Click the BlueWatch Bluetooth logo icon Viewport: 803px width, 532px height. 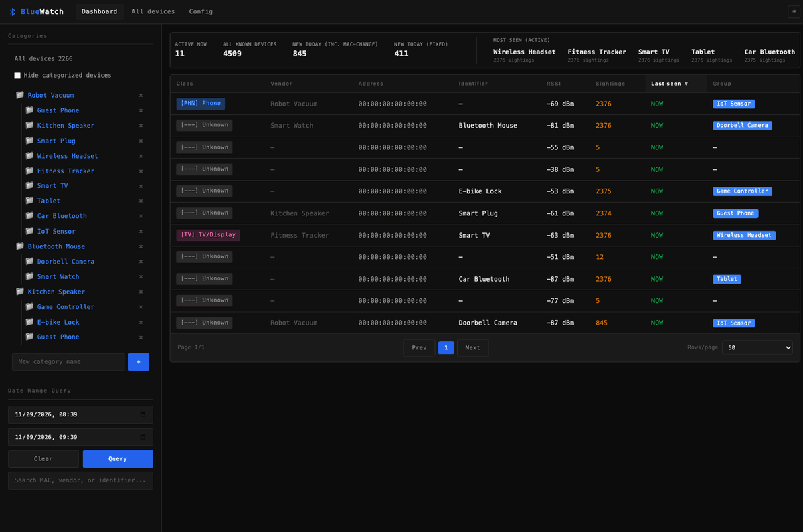[x=13, y=11]
